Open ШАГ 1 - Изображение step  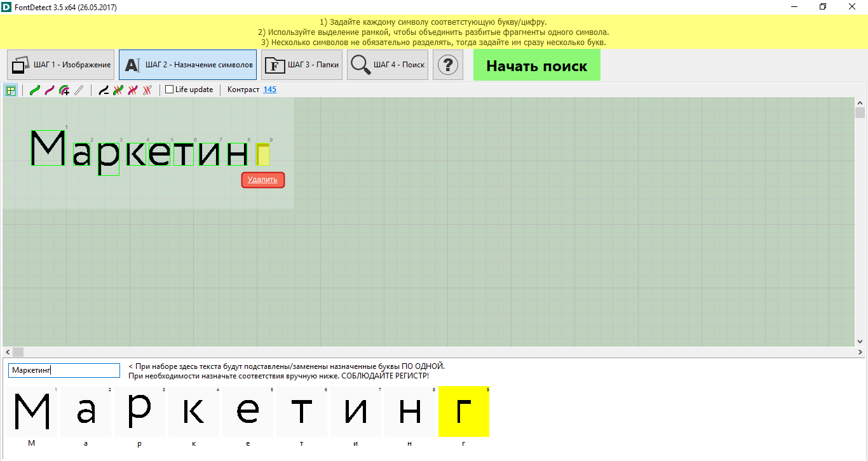click(x=61, y=65)
